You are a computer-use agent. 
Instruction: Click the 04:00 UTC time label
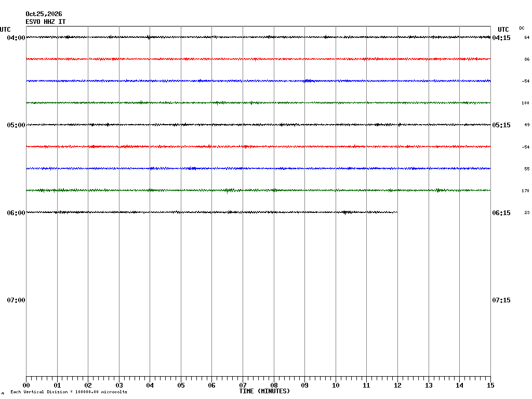(16, 37)
